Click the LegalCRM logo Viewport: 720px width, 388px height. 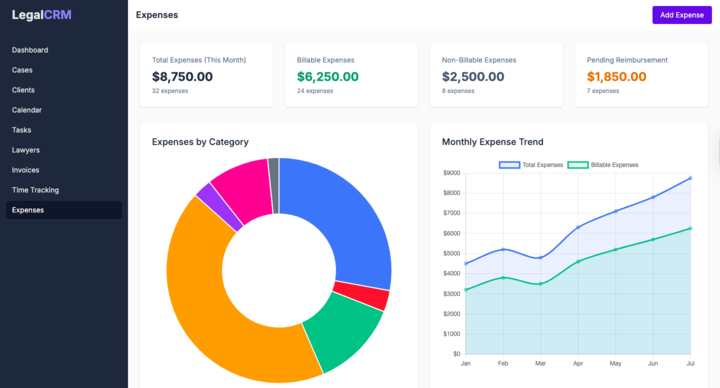42,15
